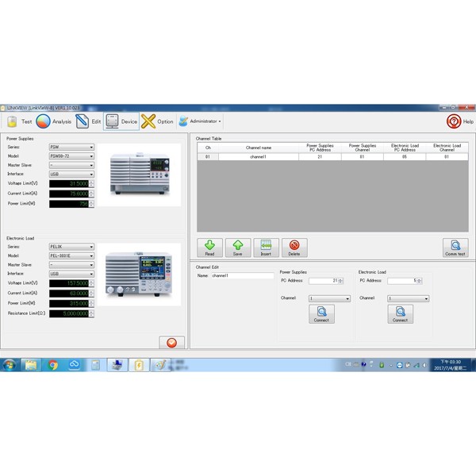476x476 pixels.
Task: Adjust the Electronic Load Current Limit spinner arrows
Action: coord(91,294)
